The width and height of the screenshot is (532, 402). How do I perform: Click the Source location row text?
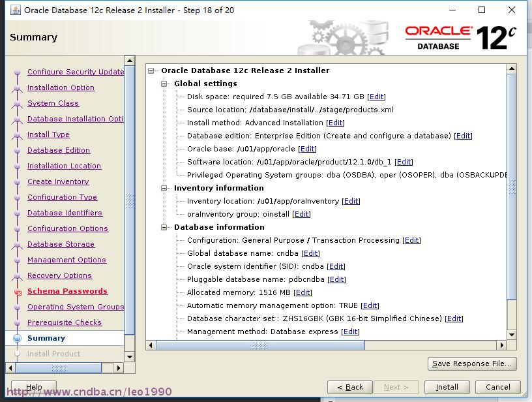pyautogui.click(x=290, y=110)
